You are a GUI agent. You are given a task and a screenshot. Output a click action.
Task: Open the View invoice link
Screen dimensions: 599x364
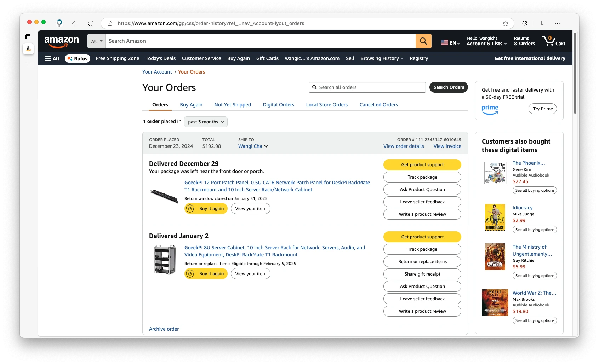tap(447, 146)
